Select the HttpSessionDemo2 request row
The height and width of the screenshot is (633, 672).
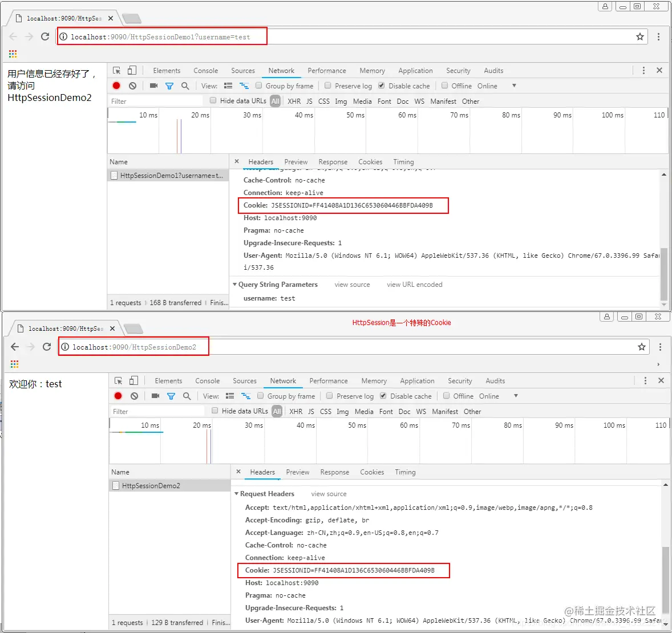click(170, 485)
